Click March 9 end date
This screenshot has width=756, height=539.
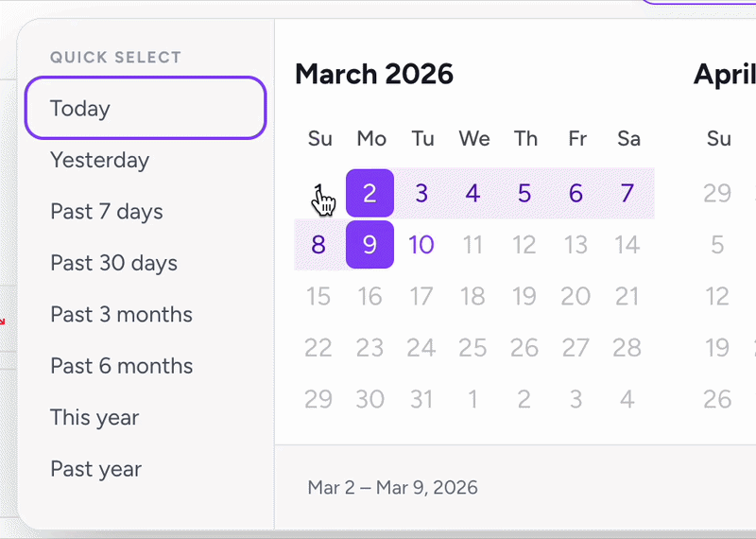[x=369, y=245]
